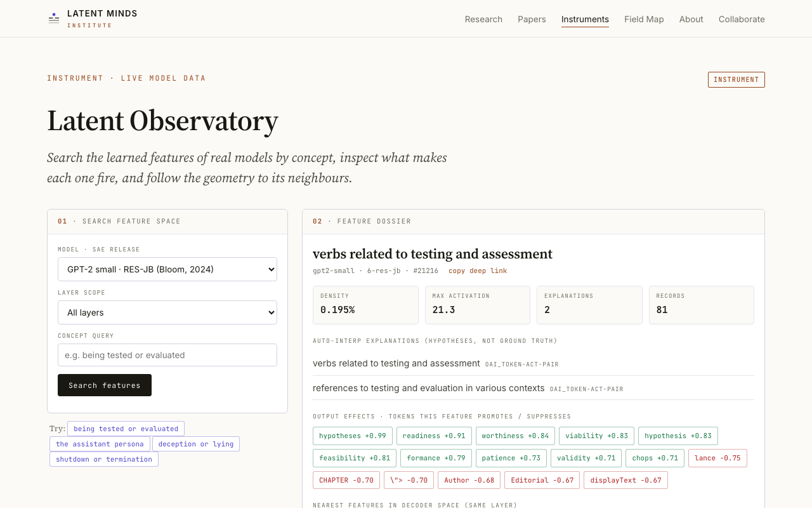Click the Search features button
Screen dimensions: 812x508
[x=105, y=385]
